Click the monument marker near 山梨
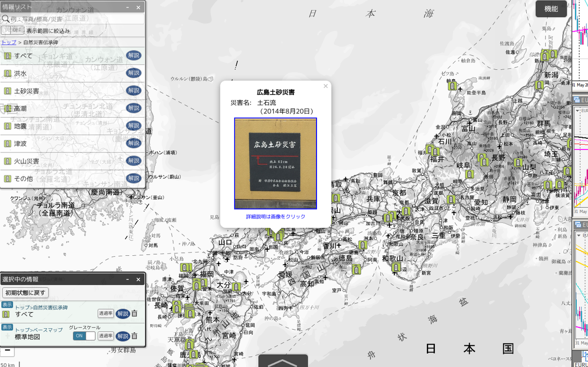588x367 pixels. [518, 163]
